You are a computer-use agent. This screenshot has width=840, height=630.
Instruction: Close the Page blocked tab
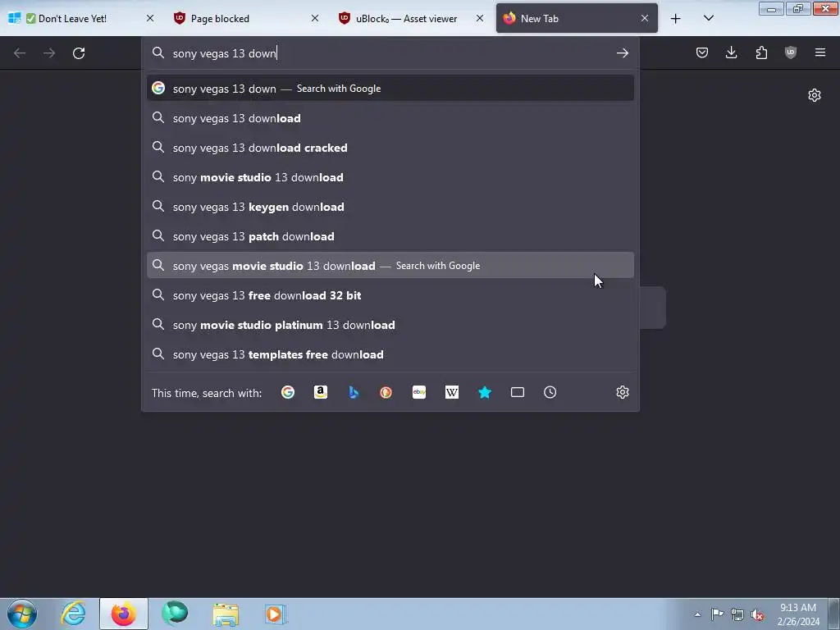pos(315,18)
